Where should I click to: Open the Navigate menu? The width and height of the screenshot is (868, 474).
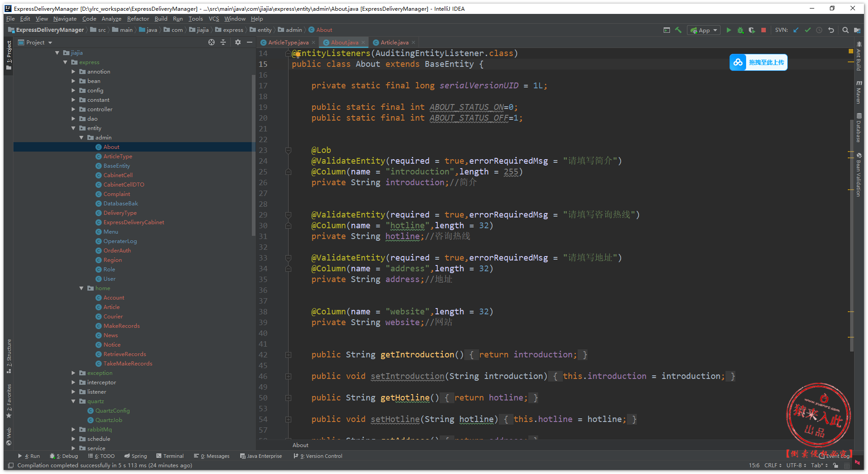65,19
